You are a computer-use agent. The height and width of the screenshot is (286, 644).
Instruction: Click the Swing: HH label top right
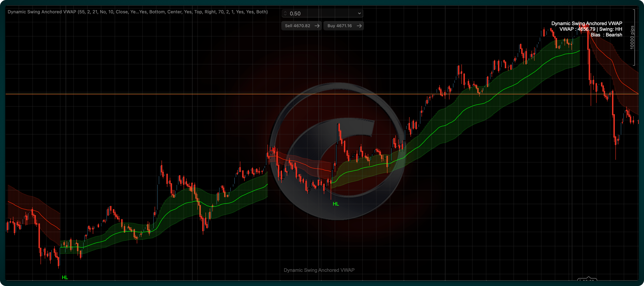(x=611, y=29)
